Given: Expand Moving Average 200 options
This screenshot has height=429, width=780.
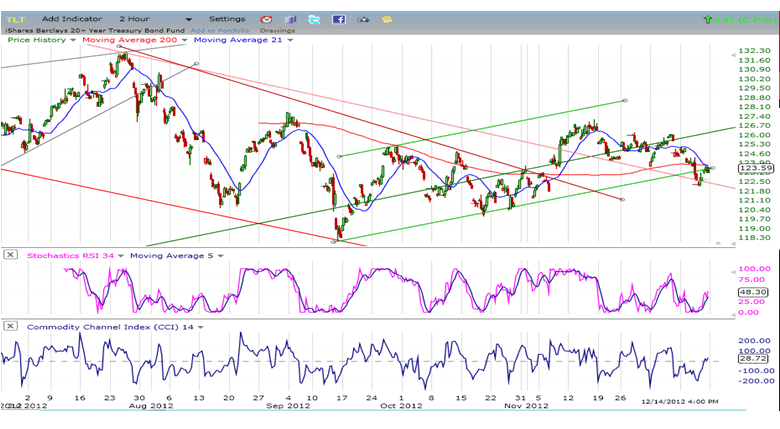Looking at the screenshot, I should [184, 40].
